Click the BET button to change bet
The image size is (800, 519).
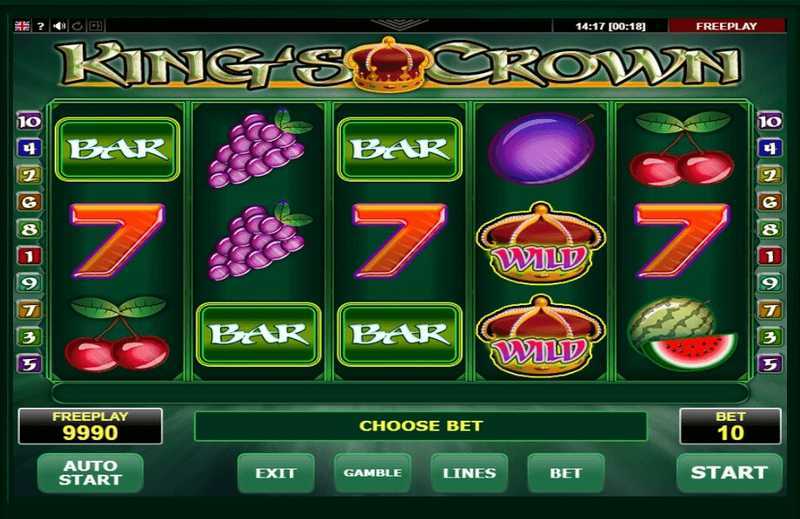(x=566, y=473)
